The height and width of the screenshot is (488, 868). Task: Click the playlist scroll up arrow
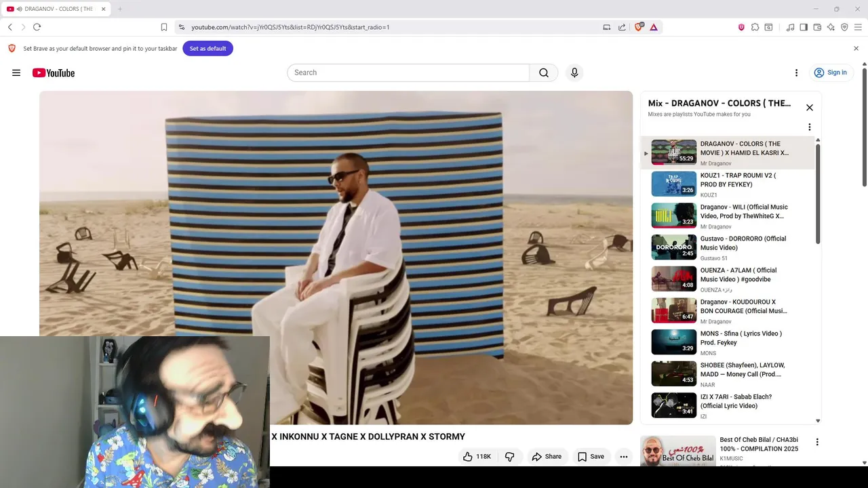[818, 140]
